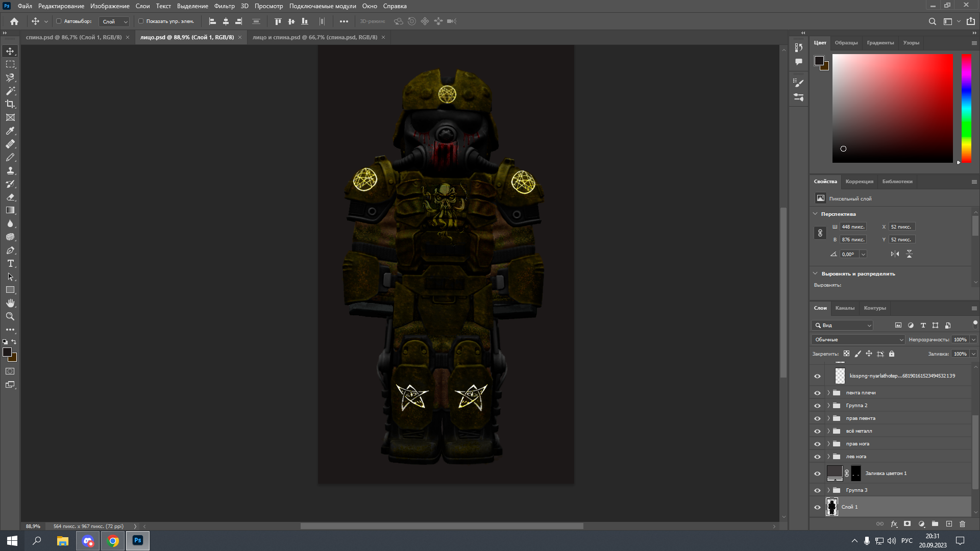Select the Crop tool

10,104
